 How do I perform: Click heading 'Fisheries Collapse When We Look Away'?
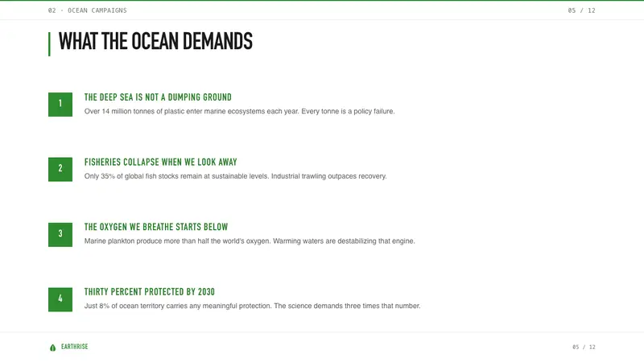coord(160,162)
